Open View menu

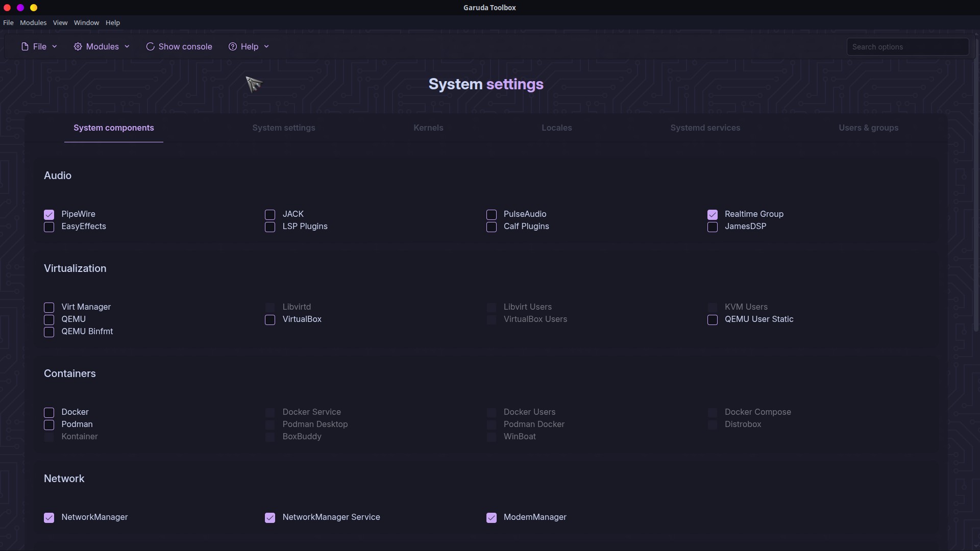60,22
